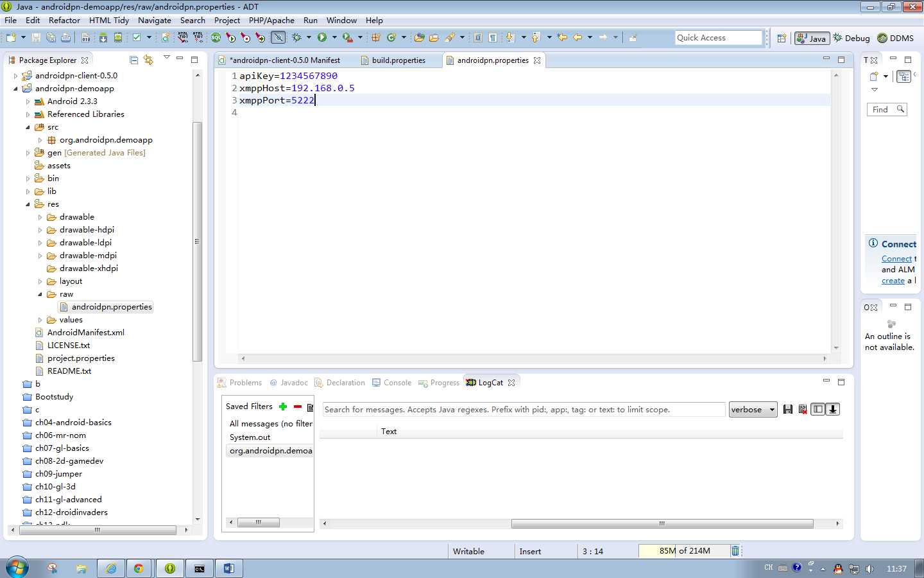Select the Java perspective button

point(812,39)
